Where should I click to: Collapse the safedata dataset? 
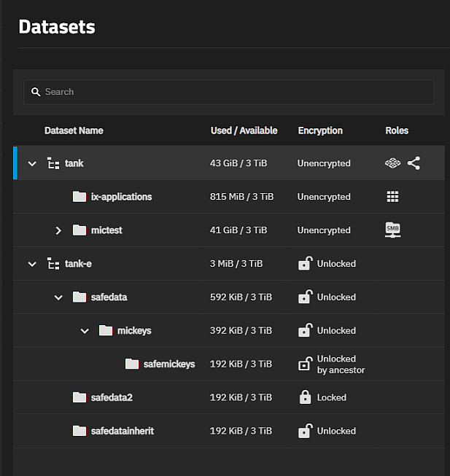[58, 297]
